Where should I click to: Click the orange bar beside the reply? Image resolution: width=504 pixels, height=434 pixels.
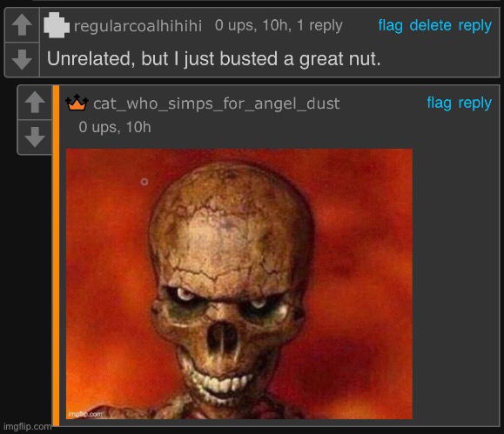(56, 256)
